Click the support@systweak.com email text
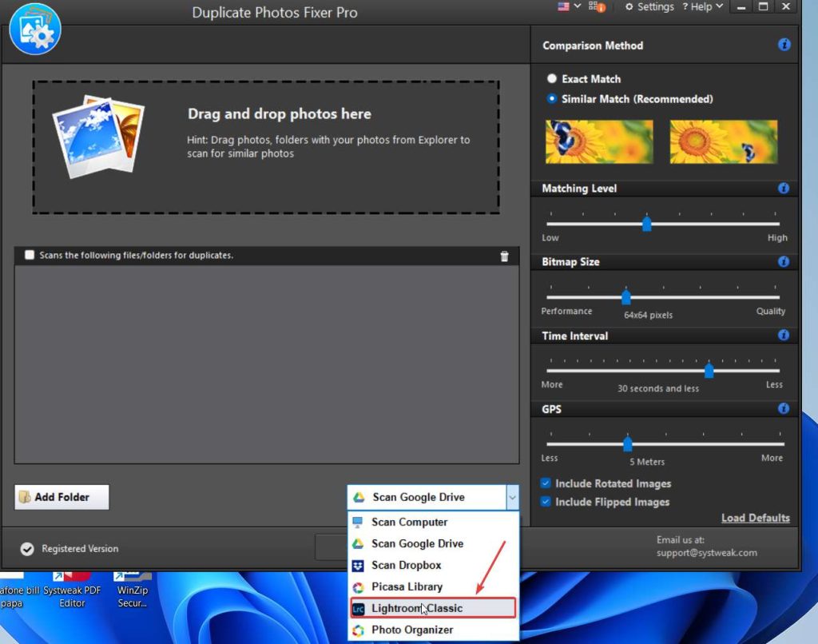The height and width of the screenshot is (644, 818). (x=706, y=553)
